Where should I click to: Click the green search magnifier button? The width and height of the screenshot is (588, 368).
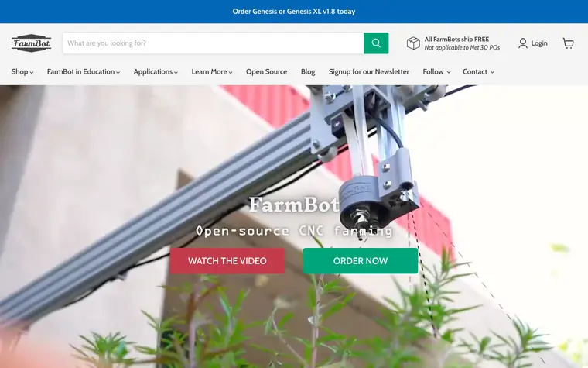376,43
